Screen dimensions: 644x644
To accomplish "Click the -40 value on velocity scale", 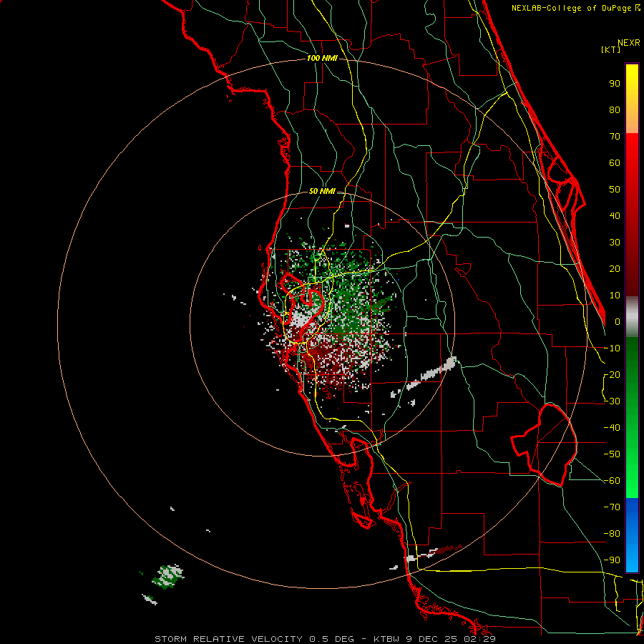I will coord(612,428).
